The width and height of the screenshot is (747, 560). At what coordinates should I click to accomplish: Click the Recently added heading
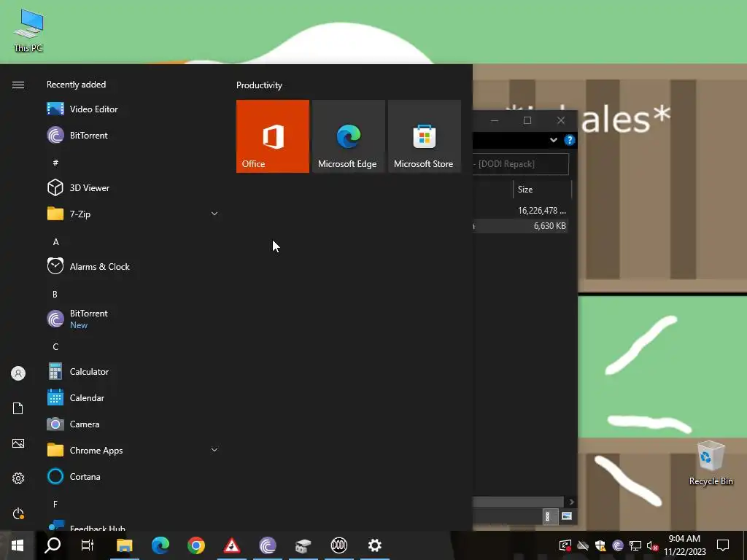point(76,85)
